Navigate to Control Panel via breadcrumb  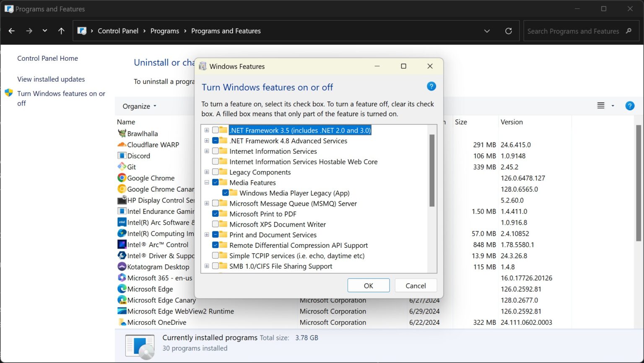pos(118,31)
